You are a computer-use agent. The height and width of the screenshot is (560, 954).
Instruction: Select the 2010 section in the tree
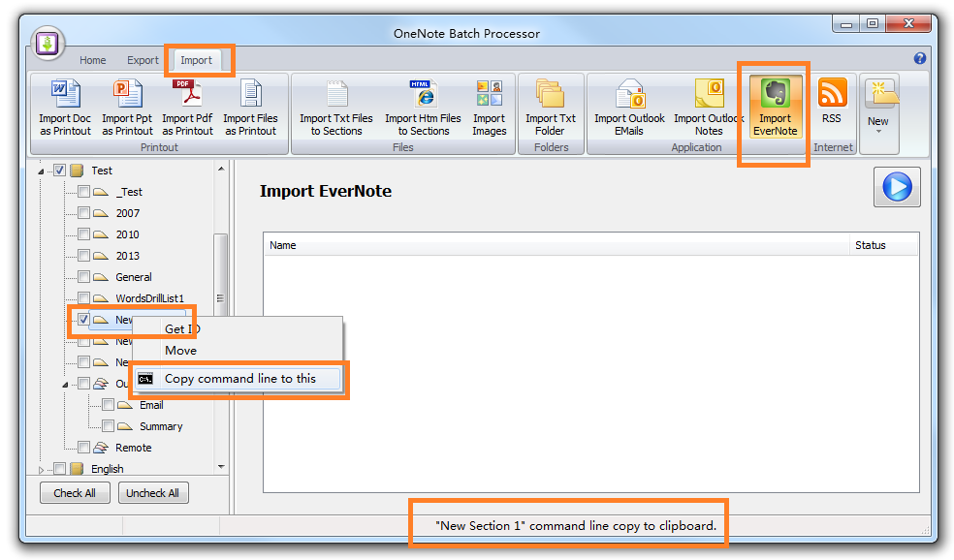[x=127, y=234]
